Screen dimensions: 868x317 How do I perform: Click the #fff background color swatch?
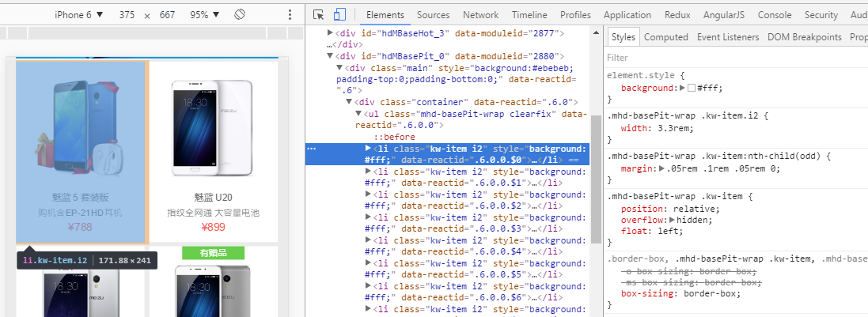[x=691, y=88]
